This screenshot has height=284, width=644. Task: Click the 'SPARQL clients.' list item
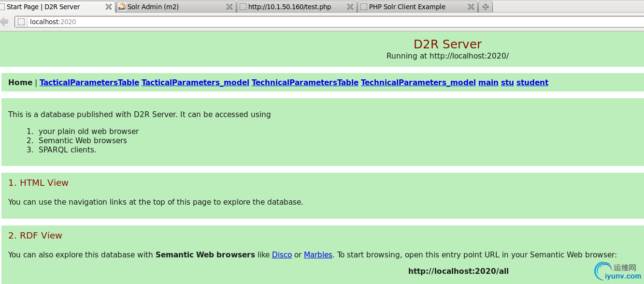68,150
